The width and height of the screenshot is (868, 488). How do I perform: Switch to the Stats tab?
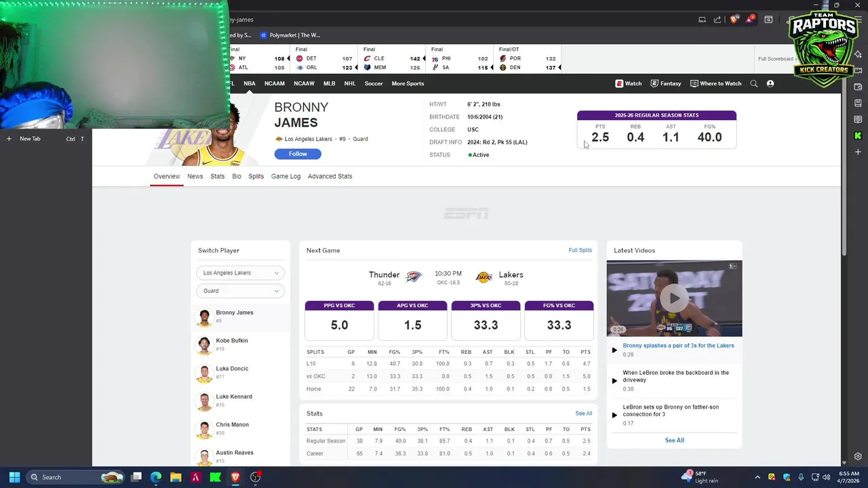(x=217, y=176)
